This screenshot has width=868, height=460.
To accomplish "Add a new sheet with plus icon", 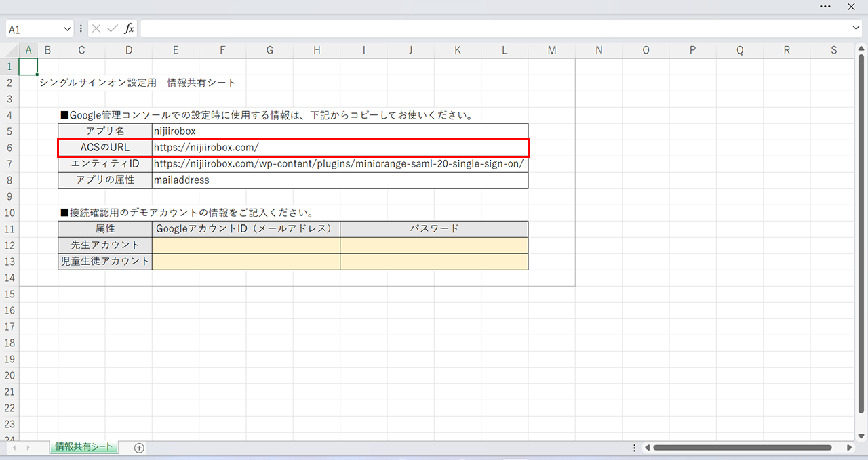I will click(139, 448).
